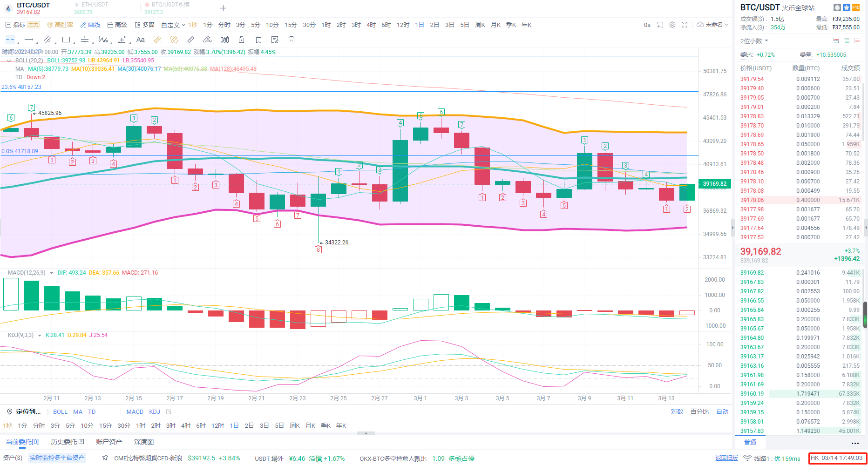Toggle TD indicator in bottom bar
The image size is (868, 465).
click(x=92, y=411)
